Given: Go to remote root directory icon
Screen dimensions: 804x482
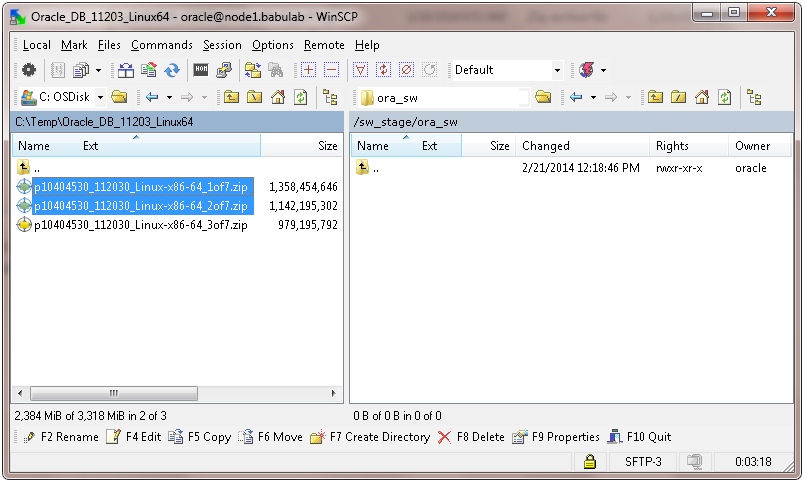Looking at the screenshot, I should click(x=678, y=97).
